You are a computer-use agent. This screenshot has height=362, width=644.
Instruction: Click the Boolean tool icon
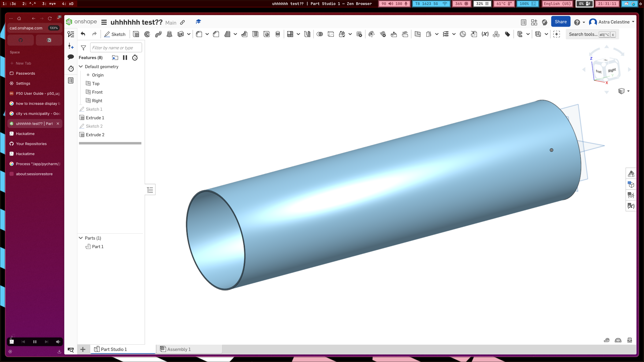[x=319, y=34]
